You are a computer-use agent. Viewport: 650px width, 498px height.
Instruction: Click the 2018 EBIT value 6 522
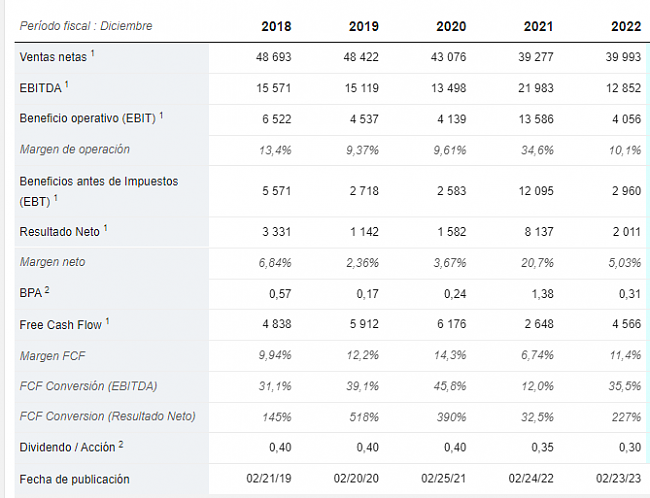[x=276, y=119]
